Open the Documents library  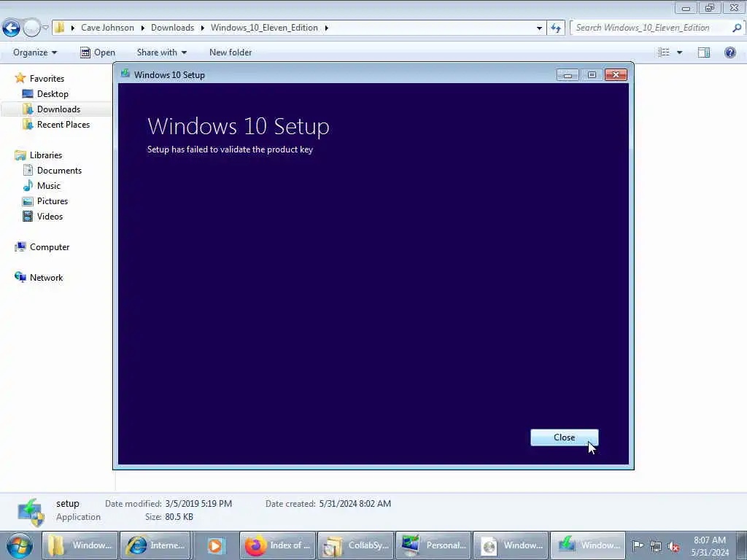point(59,171)
